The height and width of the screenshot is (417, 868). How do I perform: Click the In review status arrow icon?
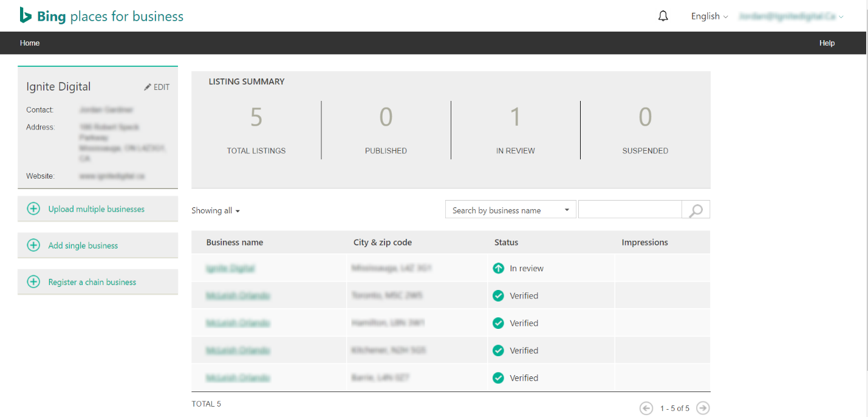click(x=499, y=268)
